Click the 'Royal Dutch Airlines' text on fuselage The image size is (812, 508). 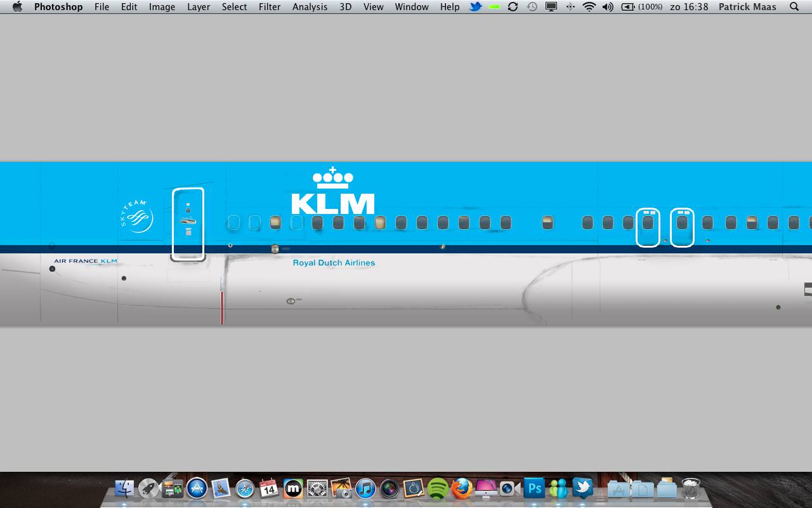(334, 263)
